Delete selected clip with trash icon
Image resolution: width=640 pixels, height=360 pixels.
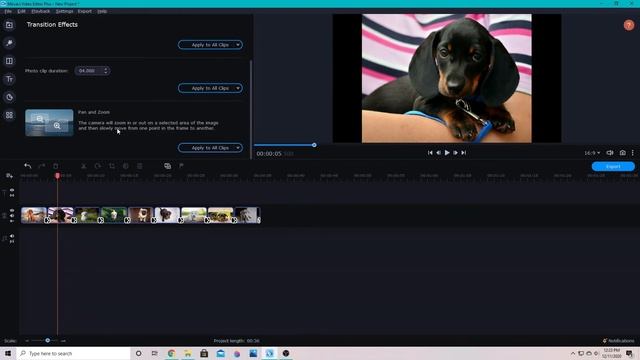pos(56,166)
